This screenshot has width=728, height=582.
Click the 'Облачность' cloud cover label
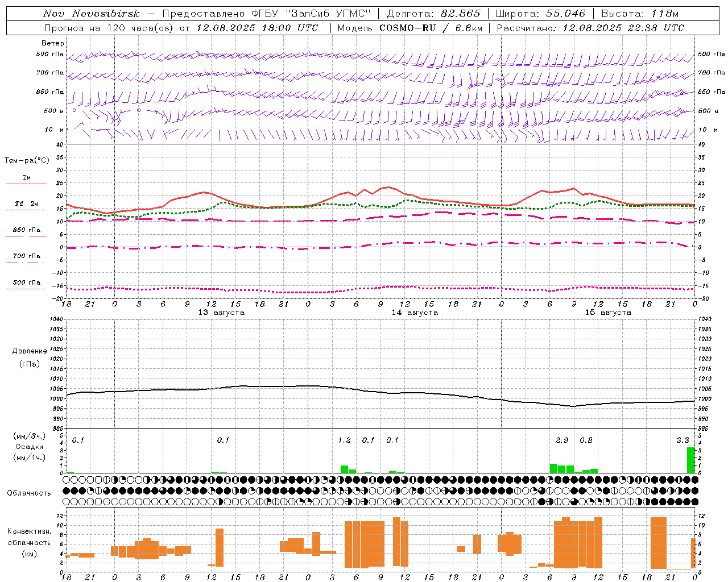pyautogui.click(x=29, y=493)
